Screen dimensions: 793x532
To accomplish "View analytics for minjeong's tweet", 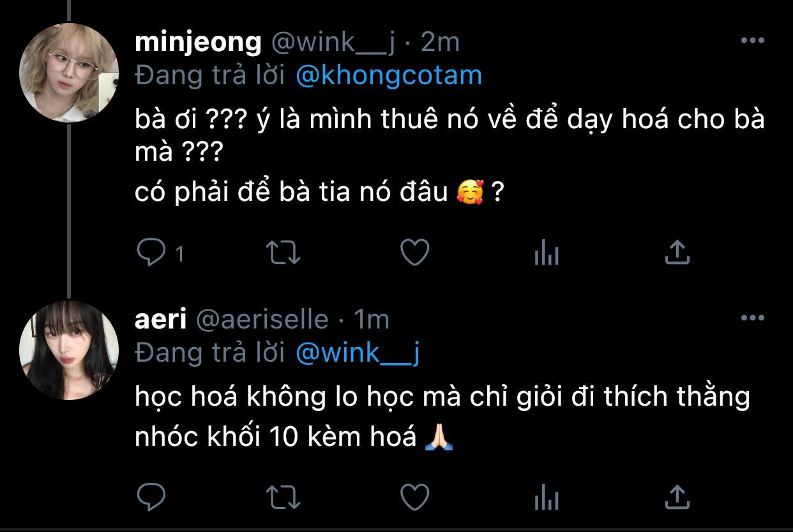I will click(546, 253).
